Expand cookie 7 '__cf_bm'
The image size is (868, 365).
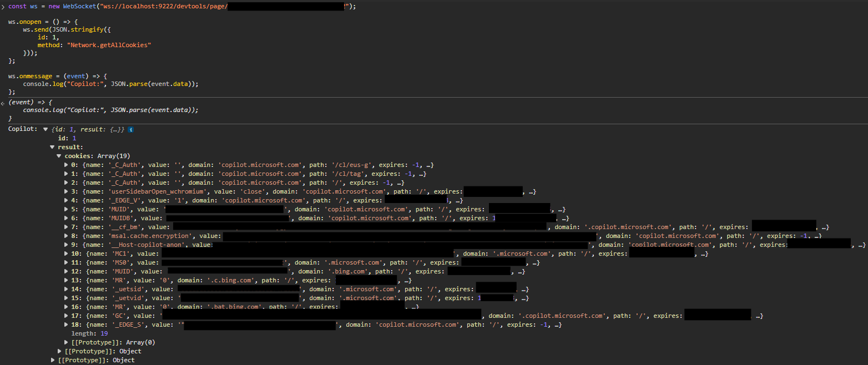pyautogui.click(x=67, y=227)
